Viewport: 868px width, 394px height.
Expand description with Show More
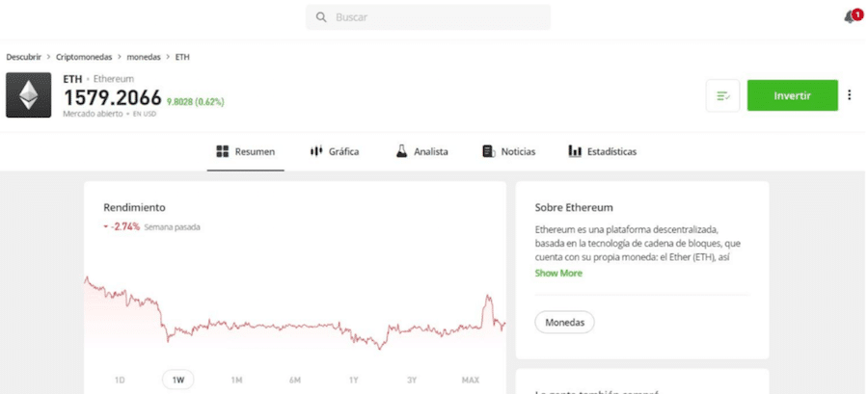pyautogui.click(x=558, y=273)
